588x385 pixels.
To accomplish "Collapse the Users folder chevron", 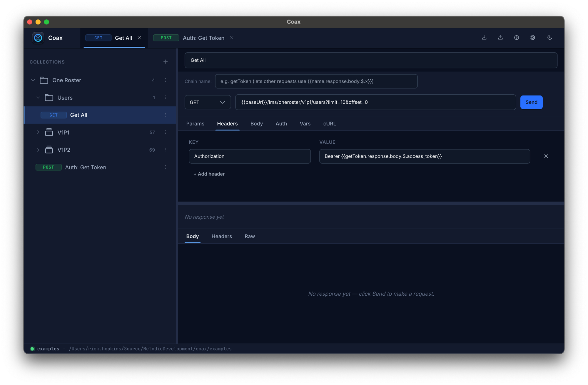I will pyautogui.click(x=38, y=98).
